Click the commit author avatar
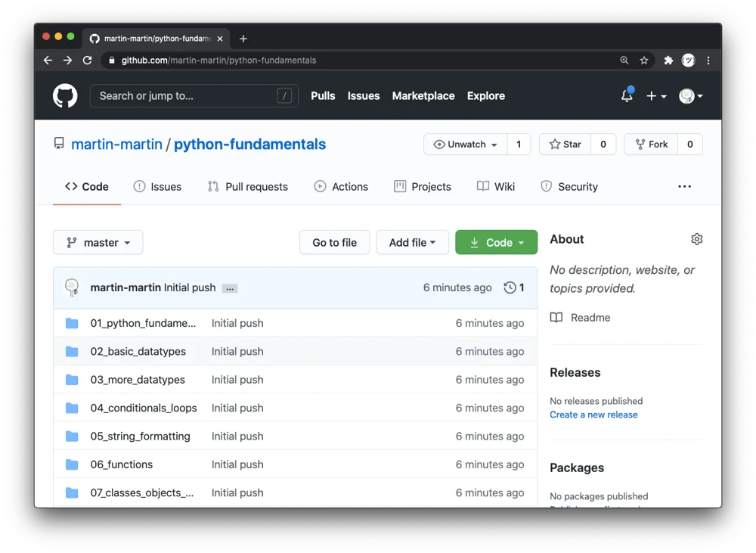 [x=72, y=287]
